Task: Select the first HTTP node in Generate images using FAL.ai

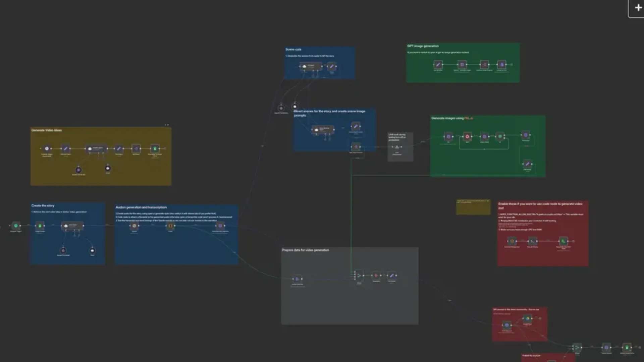Action: tap(448, 136)
